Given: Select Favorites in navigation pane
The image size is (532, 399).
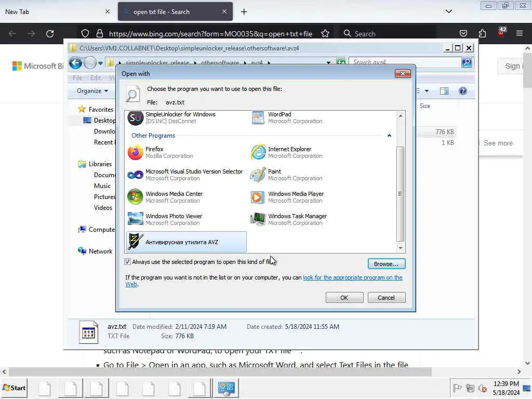Looking at the screenshot, I should pos(101,109).
